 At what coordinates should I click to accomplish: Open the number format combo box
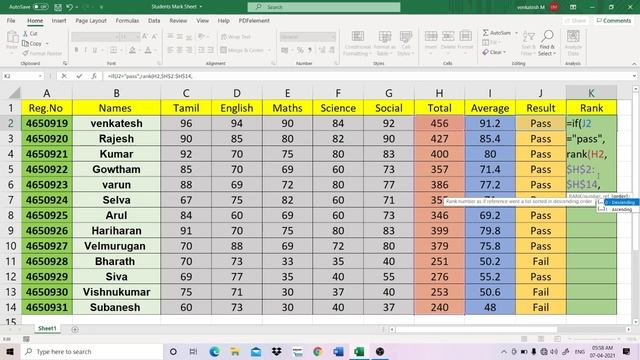tap(308, 37)
